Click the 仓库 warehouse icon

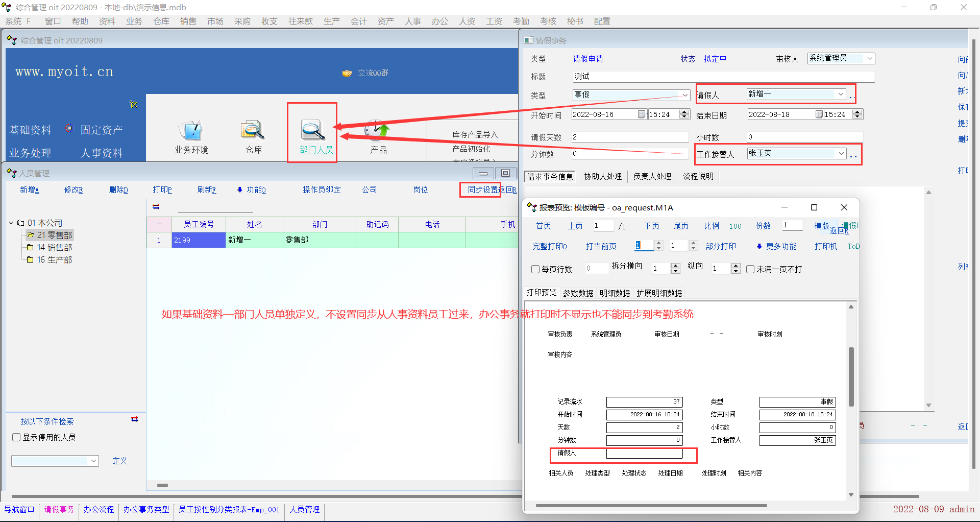pyautogui.click(x=253, y=131)
